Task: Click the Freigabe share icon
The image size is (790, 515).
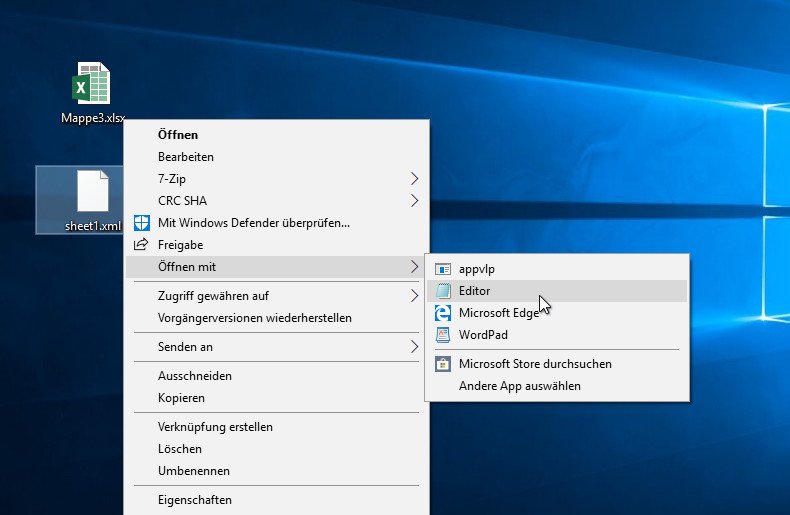Action: click(142, 245)
